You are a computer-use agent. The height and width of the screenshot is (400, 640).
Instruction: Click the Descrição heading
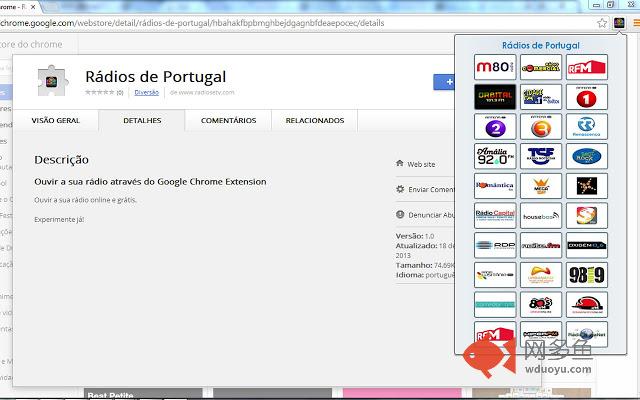[61, 160]
